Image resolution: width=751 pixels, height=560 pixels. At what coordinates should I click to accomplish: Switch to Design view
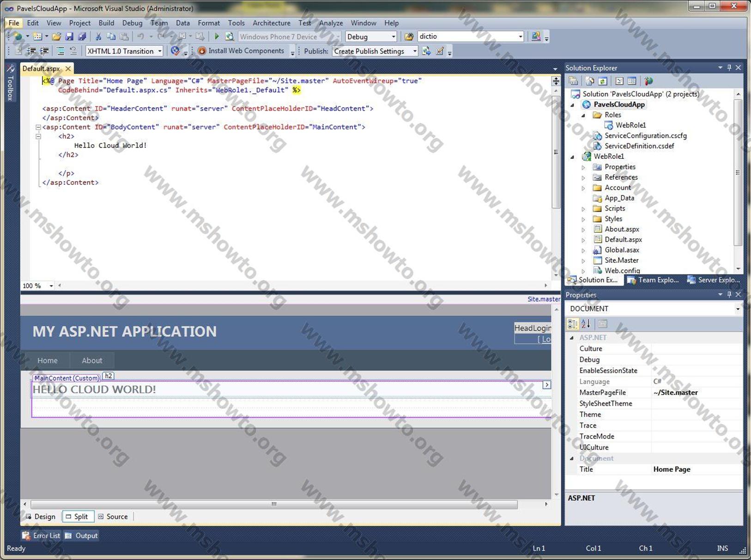41,517
